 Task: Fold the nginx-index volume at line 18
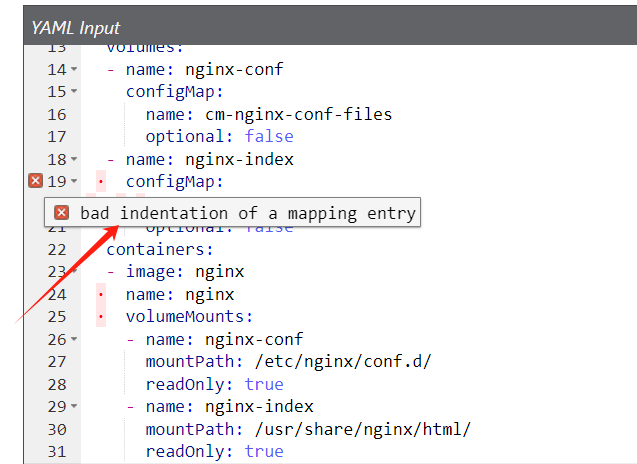pyautogui.click(x=74, y=159)
